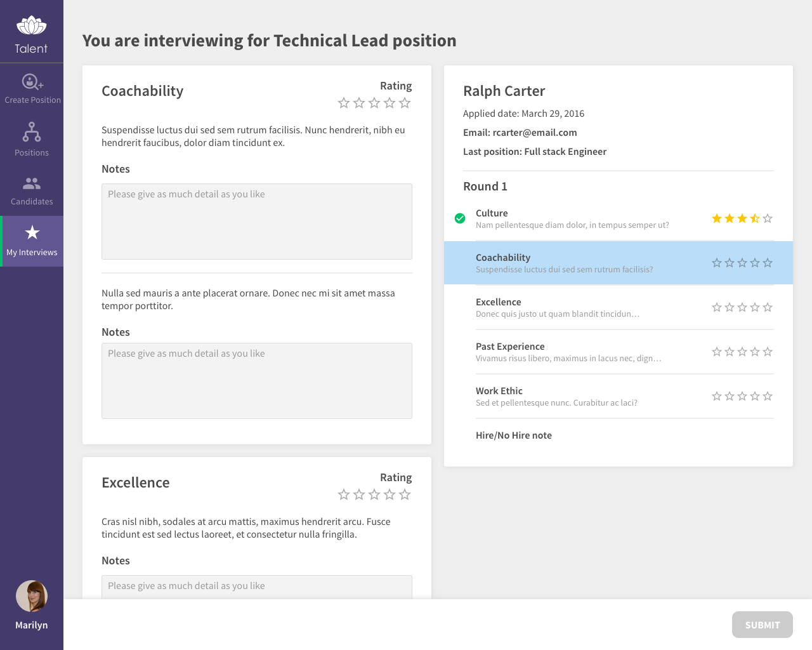Click the first star in Coachability list row
This screenshot has height=650, width=812.
click(717, 263)
